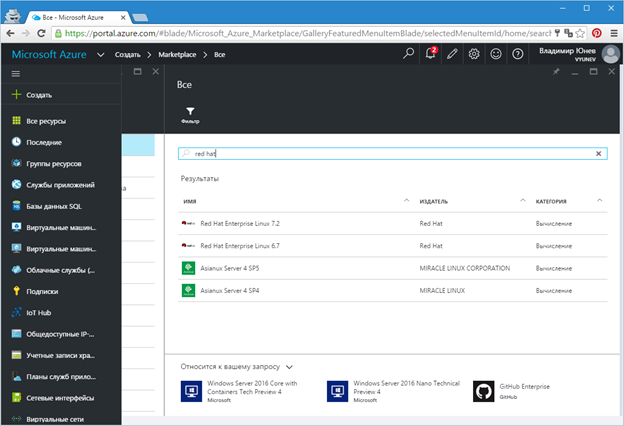Click the browser address bar URL
The height and width of the screenshot is (426, 624).
point(308,33)
